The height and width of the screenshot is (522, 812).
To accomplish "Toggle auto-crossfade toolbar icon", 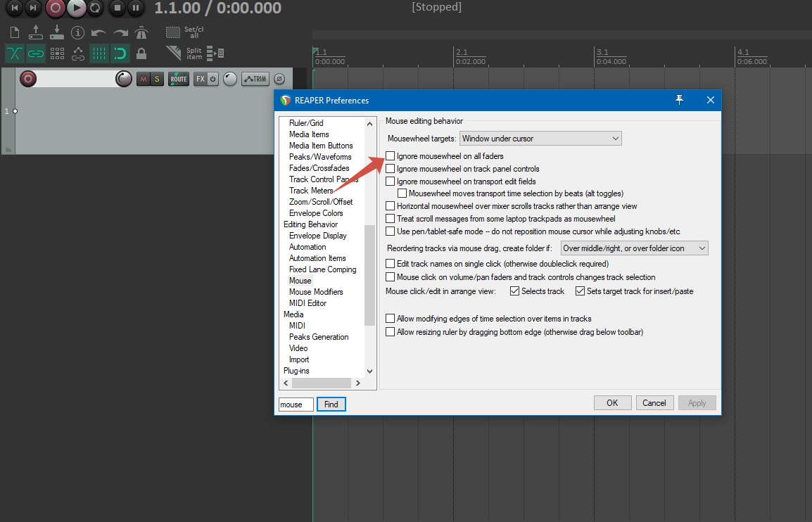I will pos(15,53).
